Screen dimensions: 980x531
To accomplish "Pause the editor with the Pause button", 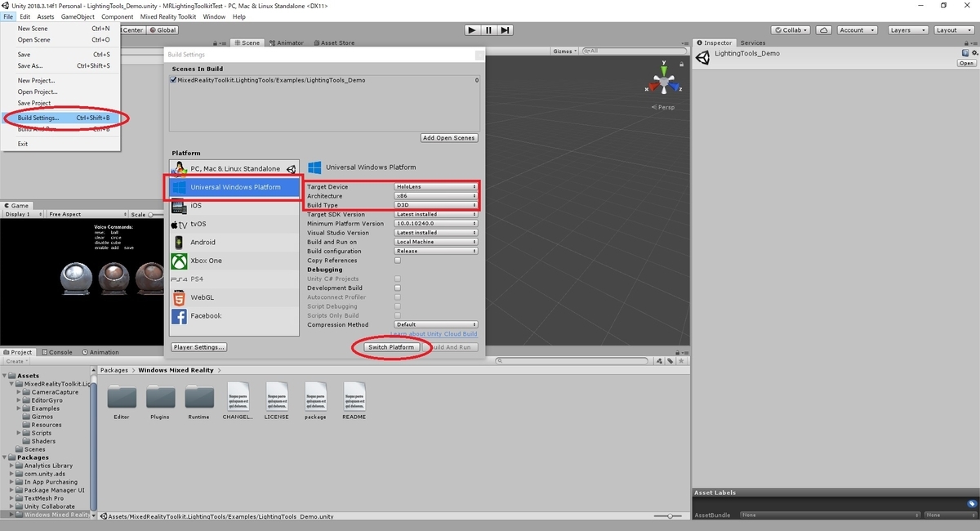I will point(488,30).
